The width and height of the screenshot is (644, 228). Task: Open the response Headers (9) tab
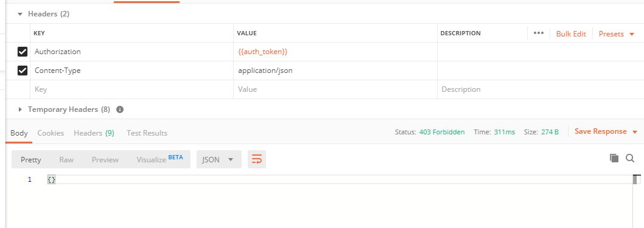tap(94, 133)
